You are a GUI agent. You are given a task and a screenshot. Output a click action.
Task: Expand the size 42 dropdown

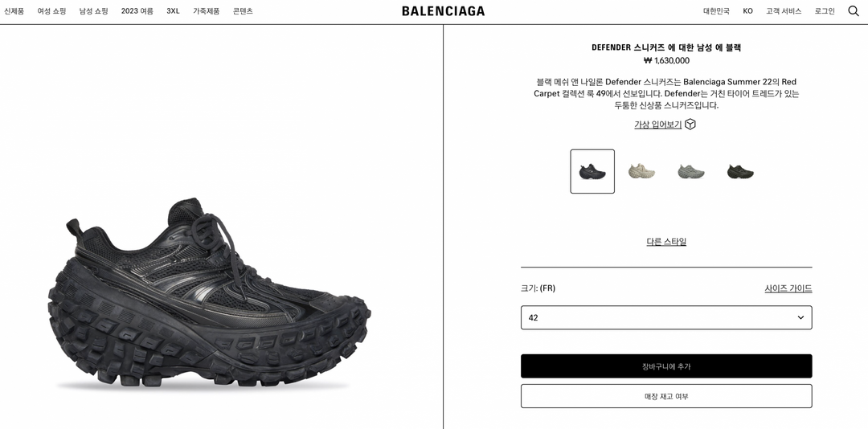click(x=666, y=318)
